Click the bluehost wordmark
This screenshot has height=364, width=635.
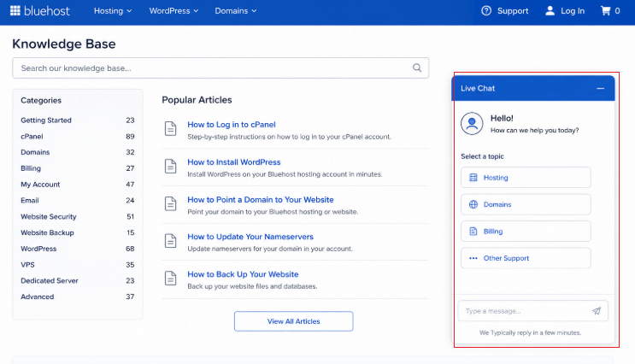(47, 11)
